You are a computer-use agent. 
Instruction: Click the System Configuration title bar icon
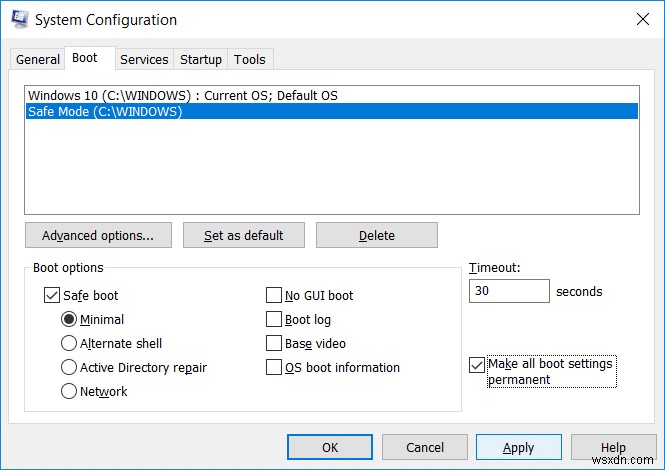point(18,19)
